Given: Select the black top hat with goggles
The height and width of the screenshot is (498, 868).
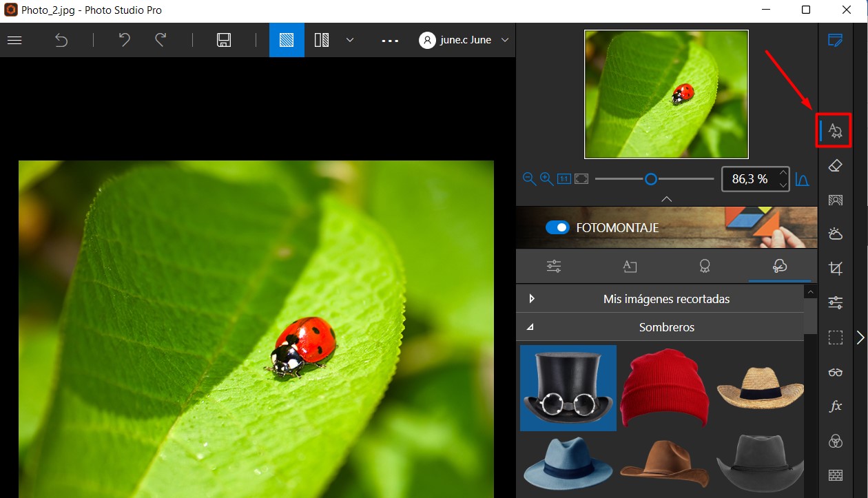Looking at the screenshot, I should pyautogui.click(x=568, y=388).
